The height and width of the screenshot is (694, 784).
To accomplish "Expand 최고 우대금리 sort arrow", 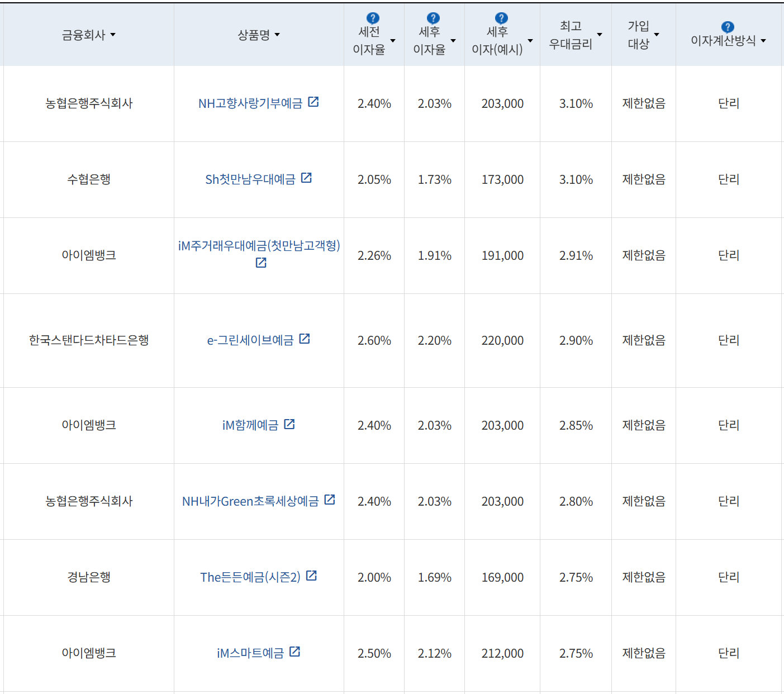I will [600, 35].
